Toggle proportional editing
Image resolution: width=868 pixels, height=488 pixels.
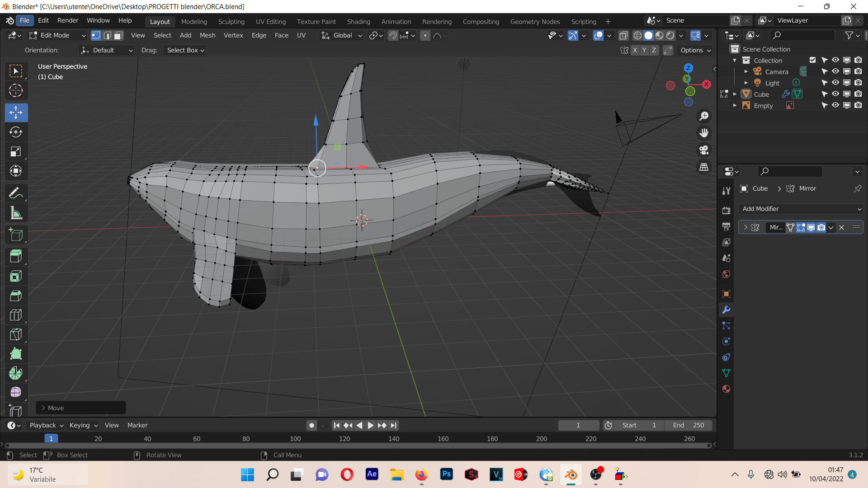425,35
